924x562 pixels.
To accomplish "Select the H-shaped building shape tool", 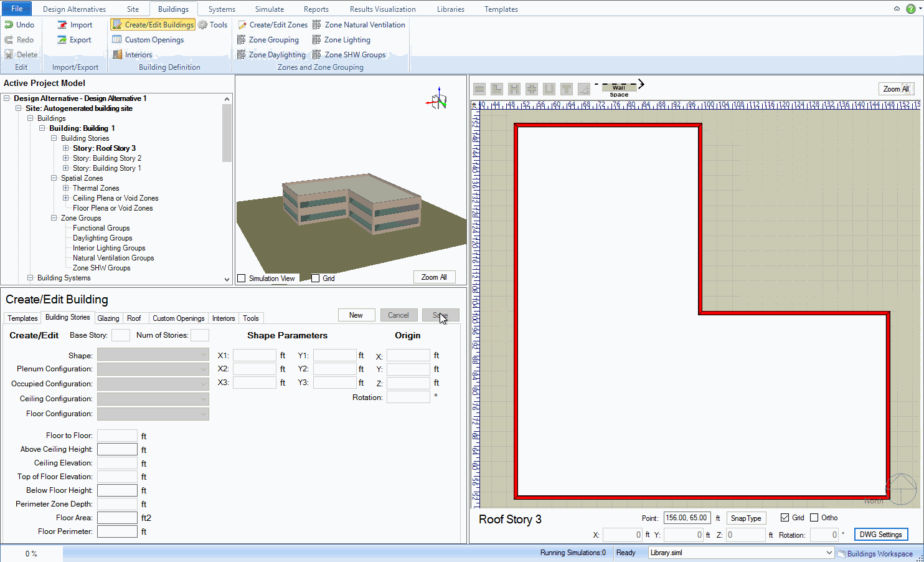I will pyautogui.click(x=514, y=89).
